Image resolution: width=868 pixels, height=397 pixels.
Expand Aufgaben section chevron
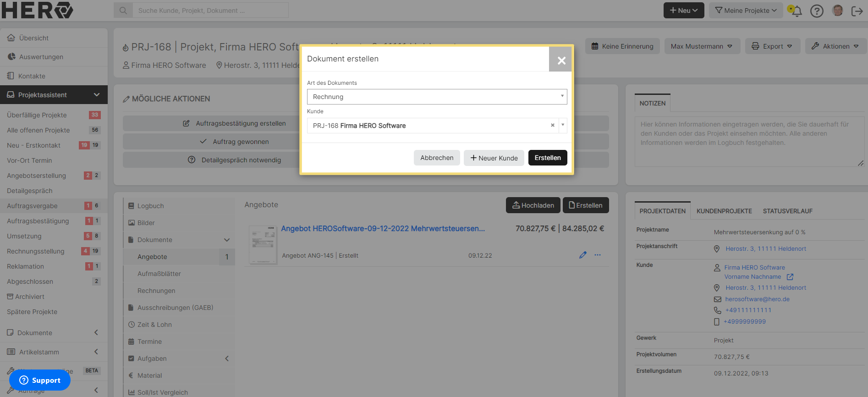(227, 358)
